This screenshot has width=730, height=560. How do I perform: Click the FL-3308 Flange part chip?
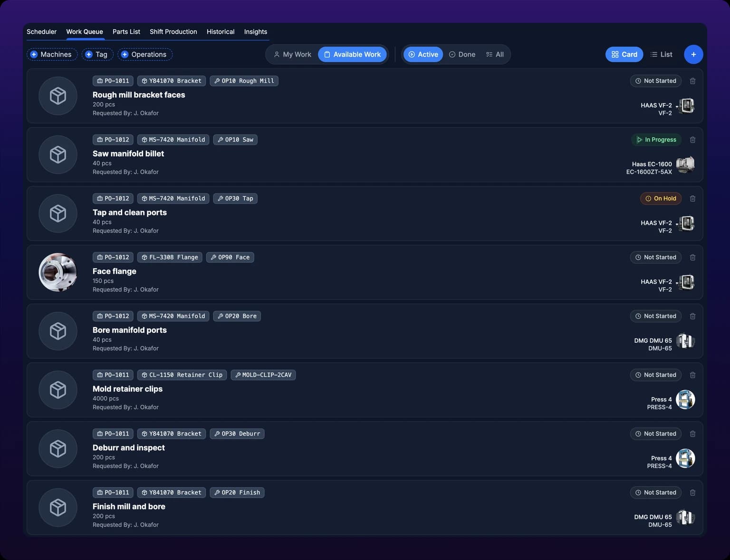tap(170, 257)
